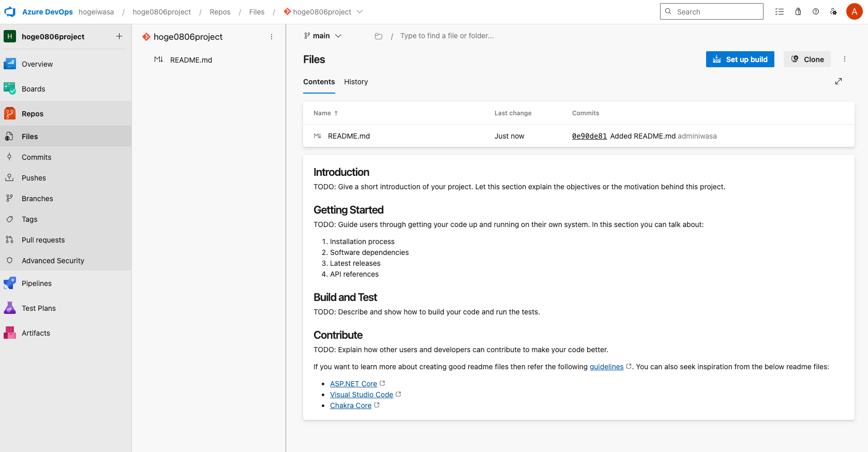This screenshot has height=452, width=868.
Task: Click the Last change column header
Action: point(513,113)
